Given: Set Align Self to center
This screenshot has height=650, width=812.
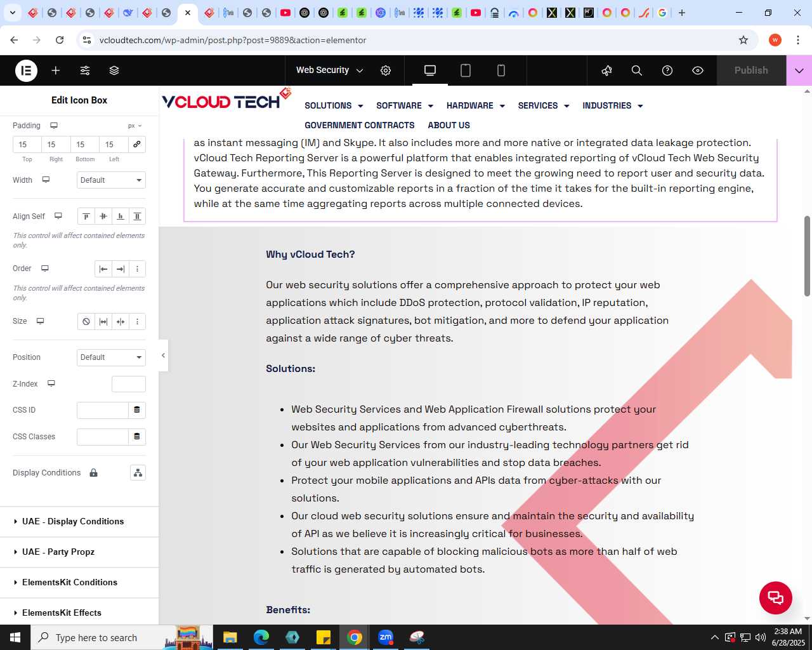Looking at the screenshot, I should pyautogui.click(x=103, y=216).
